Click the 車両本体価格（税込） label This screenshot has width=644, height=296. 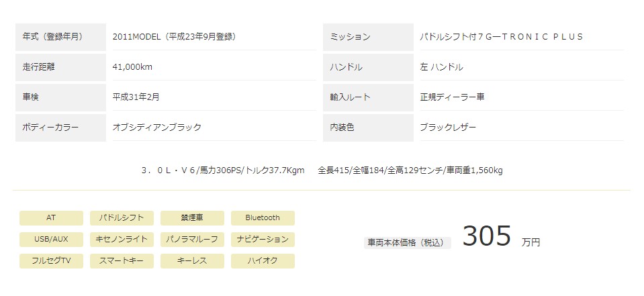pyautogui.click(x=408, y=243)
